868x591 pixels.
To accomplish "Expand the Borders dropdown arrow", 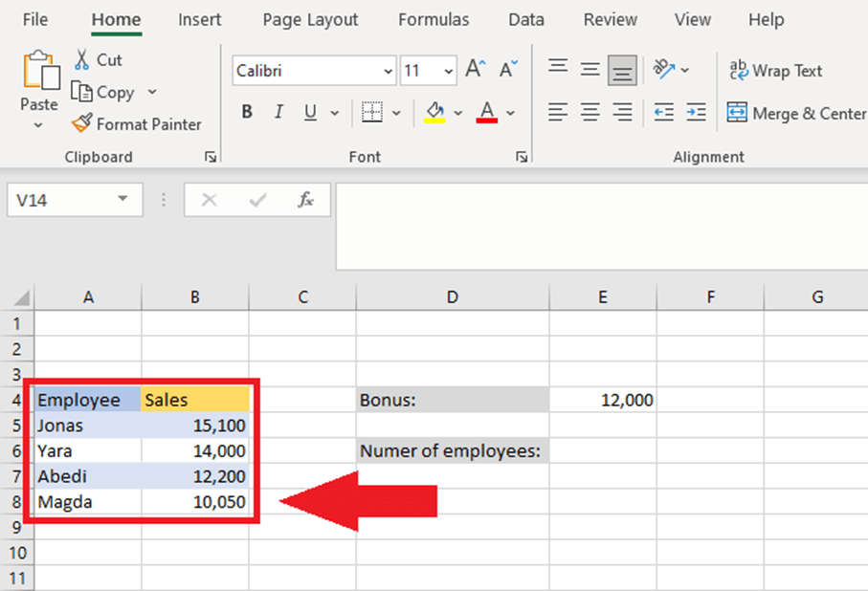I will point(396,113).
